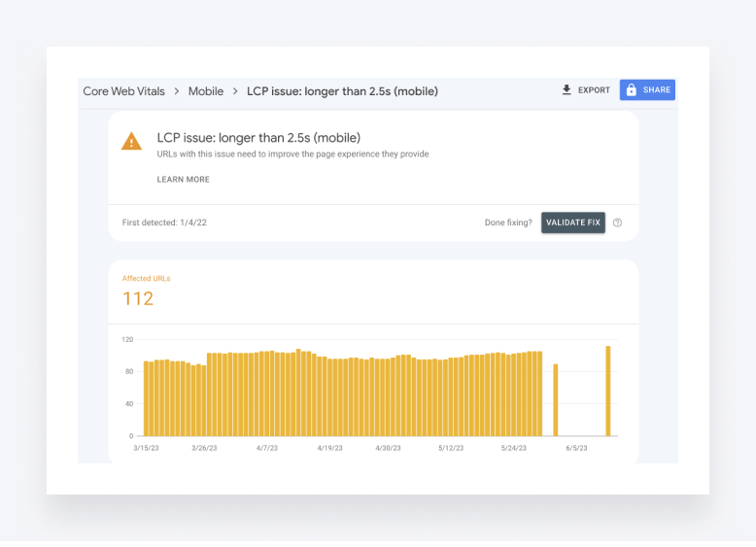Click the 112 affected URLs count

[138, 298]
